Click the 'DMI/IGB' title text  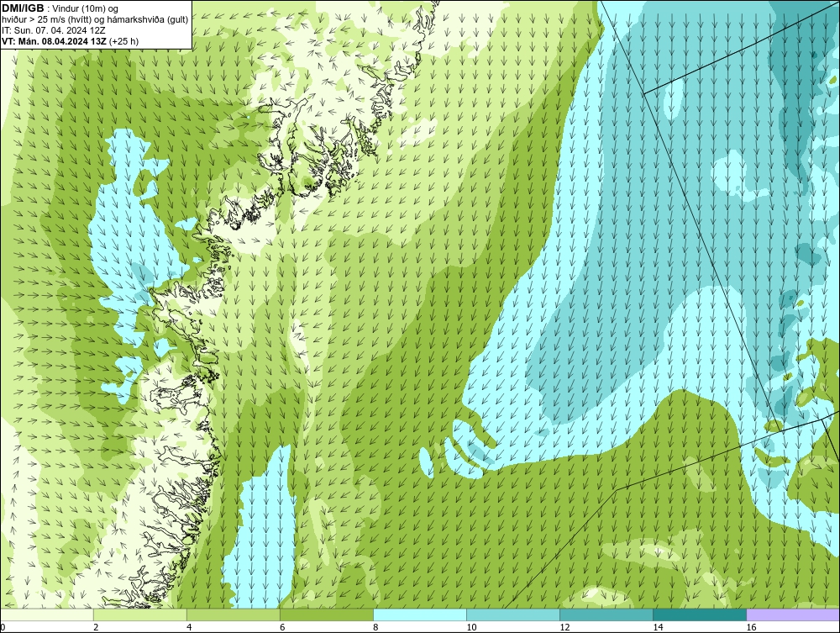[x=23, y=8]
